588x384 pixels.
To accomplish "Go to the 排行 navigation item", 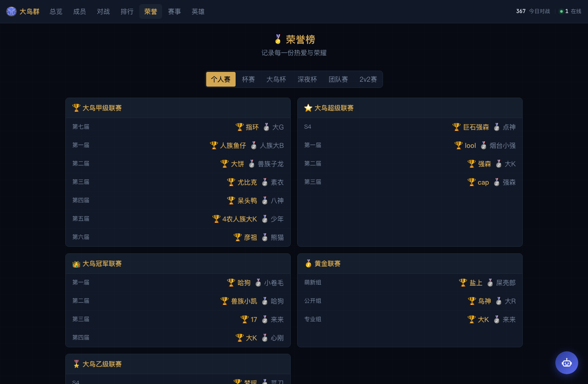I will click(x=127, y=11).
